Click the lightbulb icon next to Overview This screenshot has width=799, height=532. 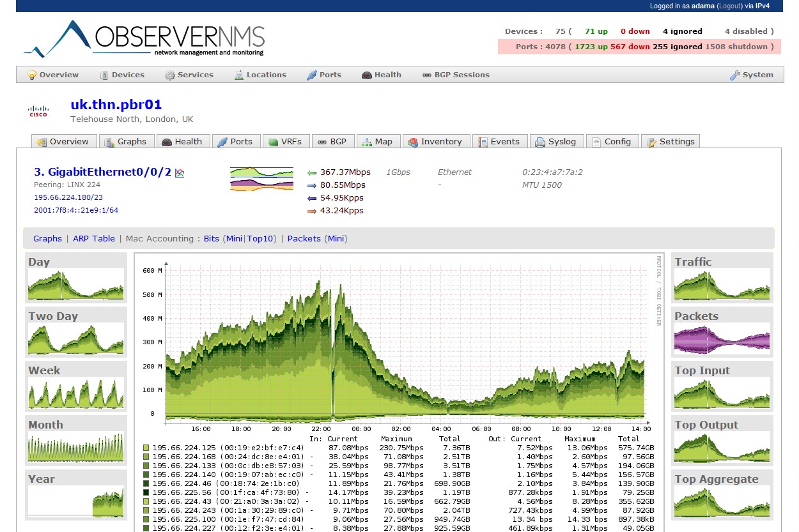[x=31, y=75]
